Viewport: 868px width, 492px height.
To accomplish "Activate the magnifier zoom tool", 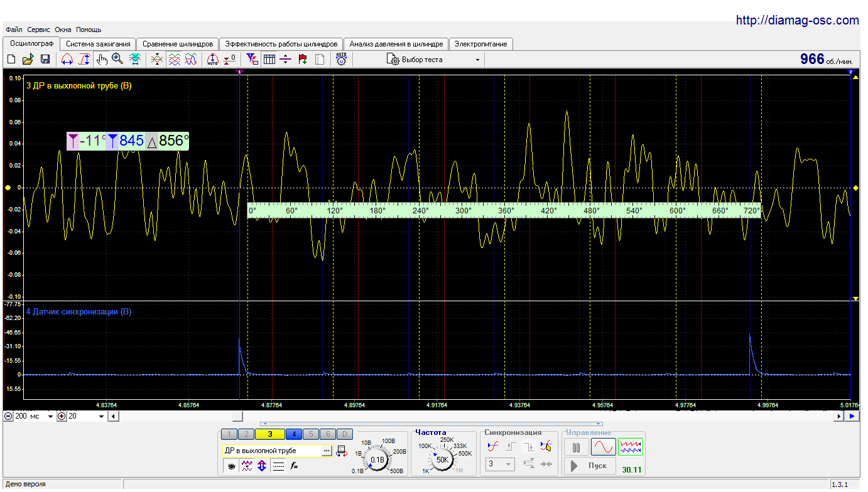I will [117, 60].
